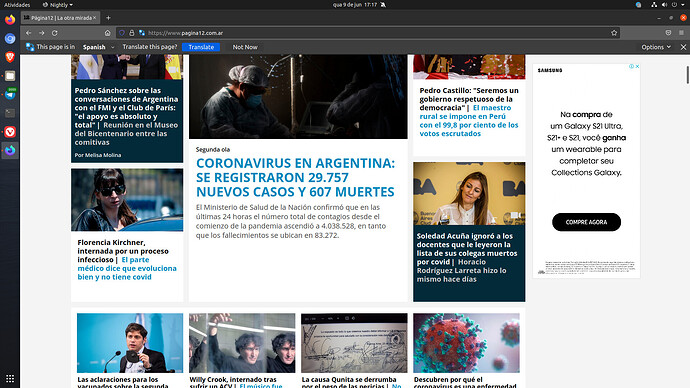Open a new browser tab
The height and width of the screenshot is (388, 690).
point(108,18)
